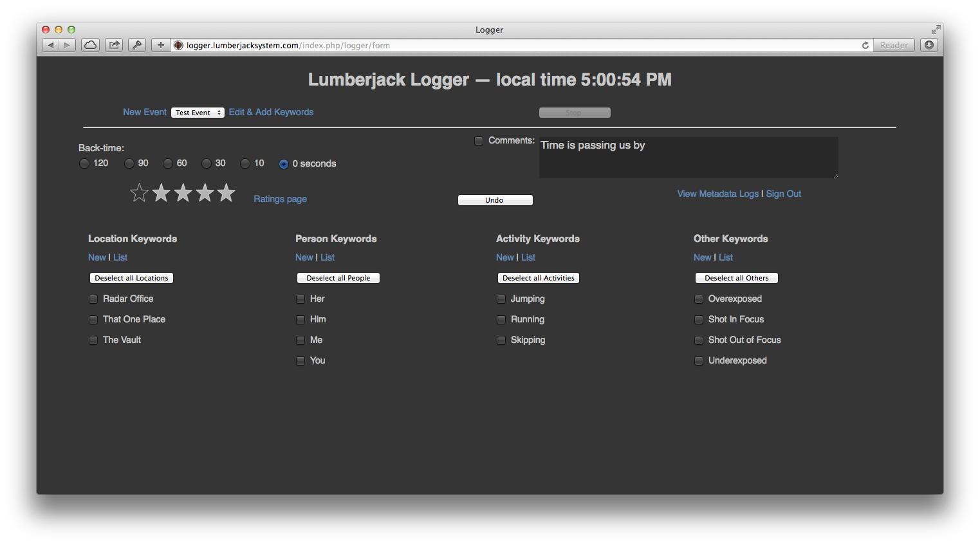Click the cloud icon in browser toolbar

point(89,45)
